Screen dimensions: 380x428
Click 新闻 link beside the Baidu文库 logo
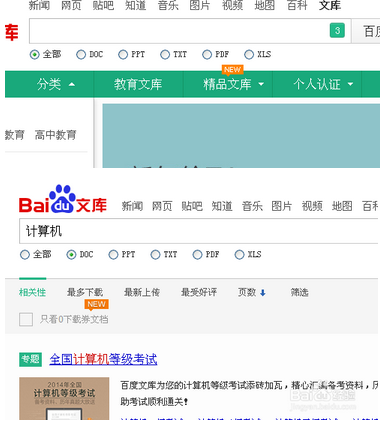(132, 206)
